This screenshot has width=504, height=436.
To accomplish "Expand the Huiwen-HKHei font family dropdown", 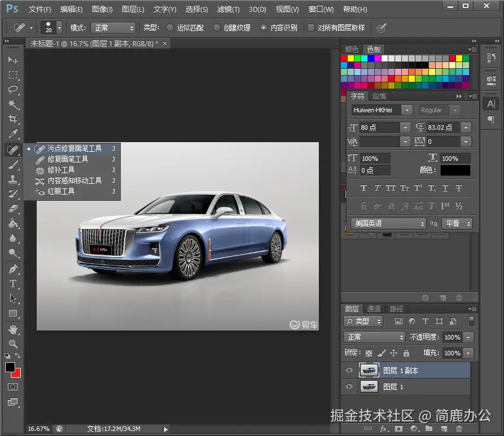I will point(407,110).
